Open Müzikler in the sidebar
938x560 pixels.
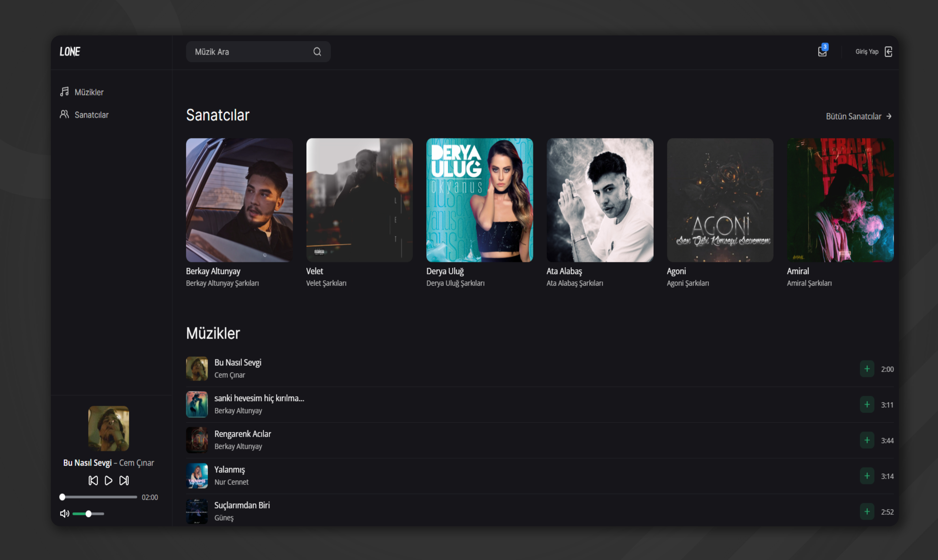coord(89,92)
